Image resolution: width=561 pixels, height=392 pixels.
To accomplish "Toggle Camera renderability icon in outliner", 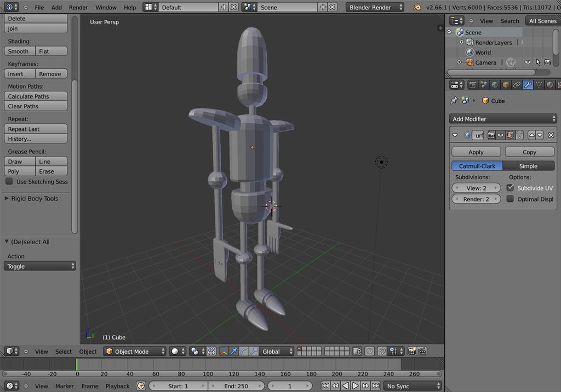I will pos(548,62).
